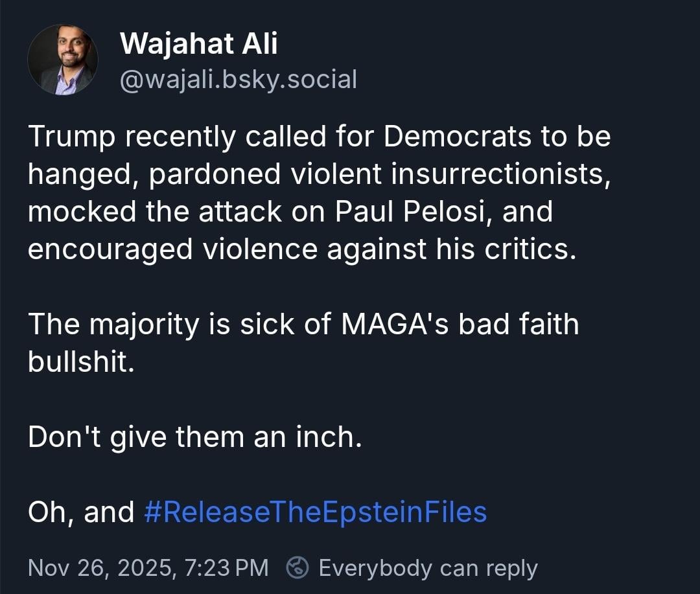700x594 pixels.
Task: Click the word "Trump" in the post
Action: (x=71, y=137)
